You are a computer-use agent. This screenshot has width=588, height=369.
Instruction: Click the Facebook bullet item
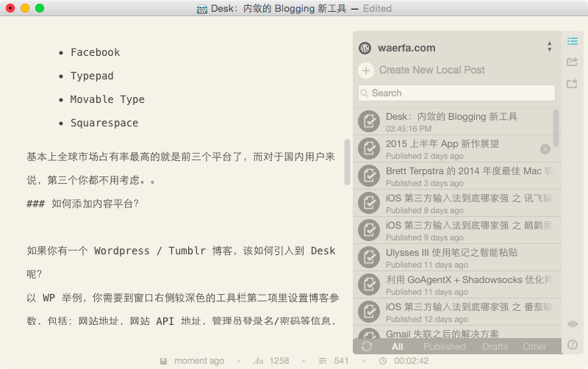pos(96,52)
